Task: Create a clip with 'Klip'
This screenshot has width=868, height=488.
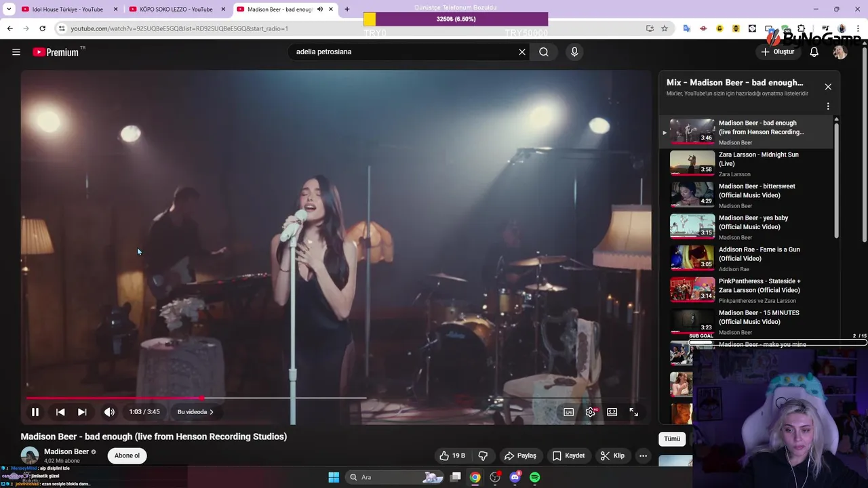Action: pos(612,455)
